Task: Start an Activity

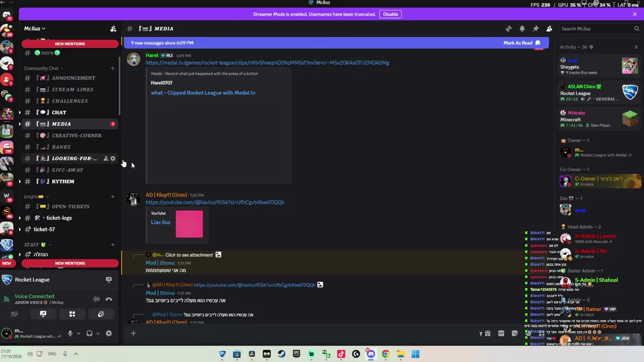Action: tap(72, 314)
